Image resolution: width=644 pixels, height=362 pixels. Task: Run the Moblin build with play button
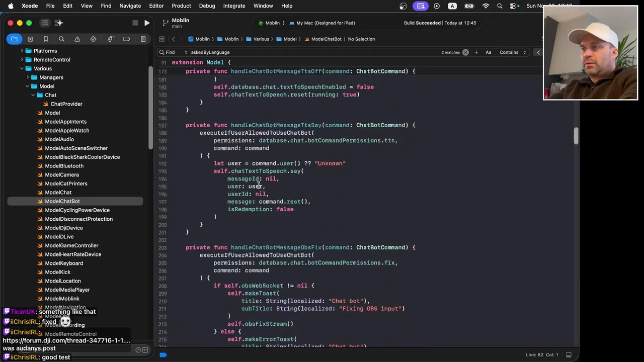click(x=146, y=23)
